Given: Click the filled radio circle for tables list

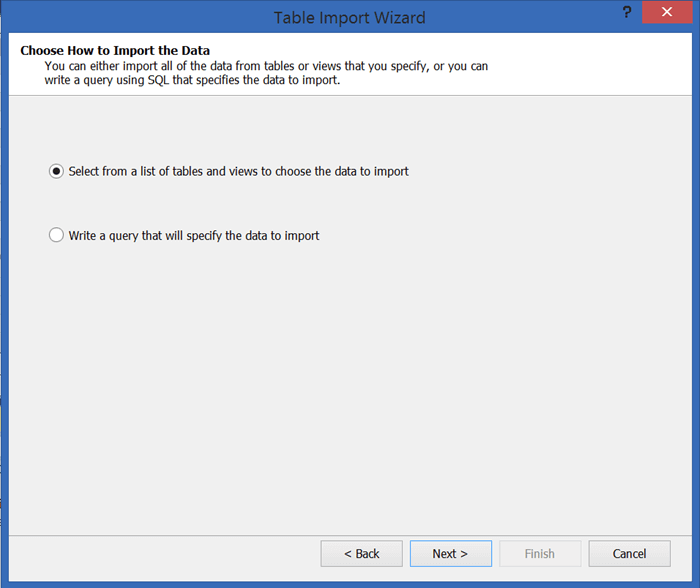Looking at the screenshot, I should 56,171.
